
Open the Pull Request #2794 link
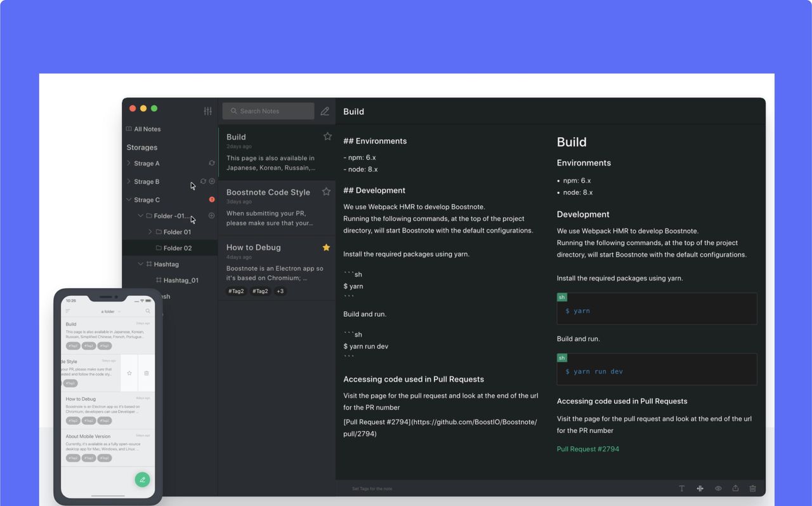[587, 449]
